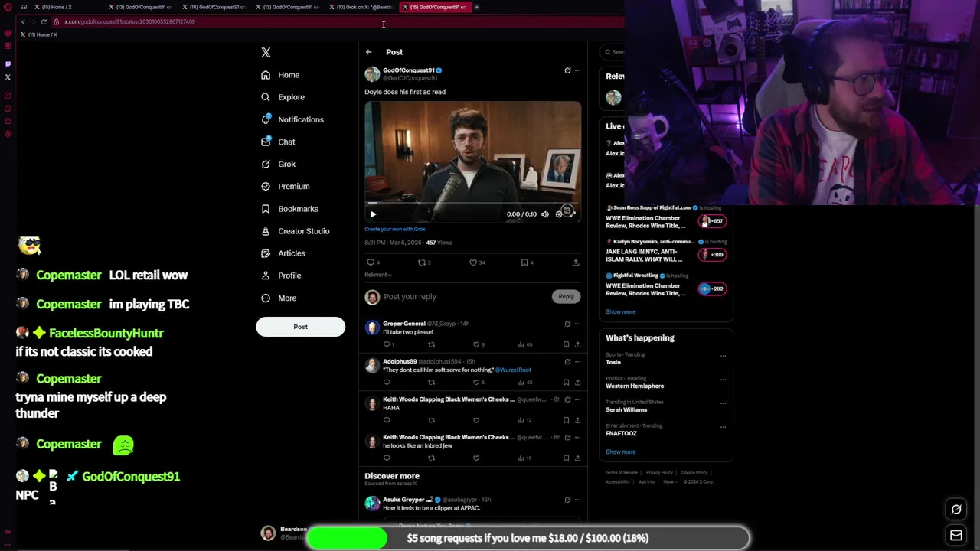
Task: Open more options for Western Hemisphere trend
Action: (723, 380)
